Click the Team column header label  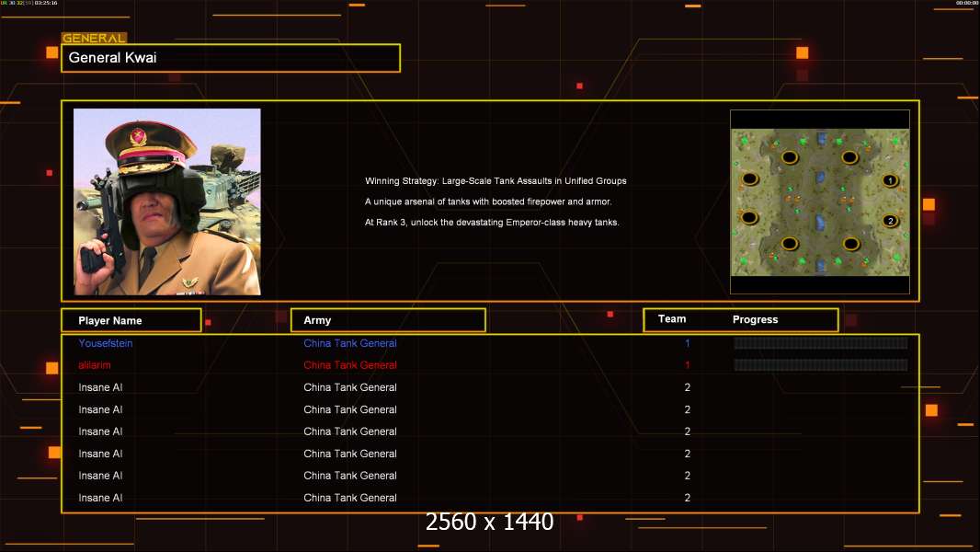(672, 319)
